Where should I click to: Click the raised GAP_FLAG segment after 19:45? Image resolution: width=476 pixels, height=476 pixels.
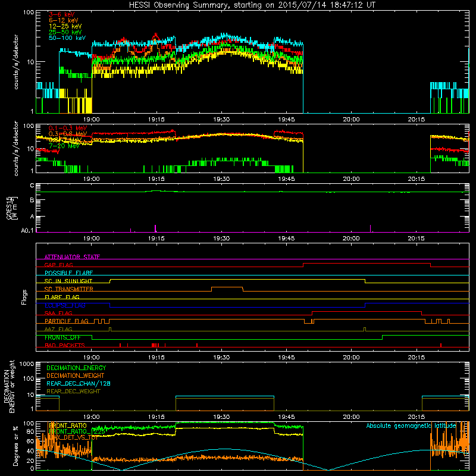coord(367,264)
